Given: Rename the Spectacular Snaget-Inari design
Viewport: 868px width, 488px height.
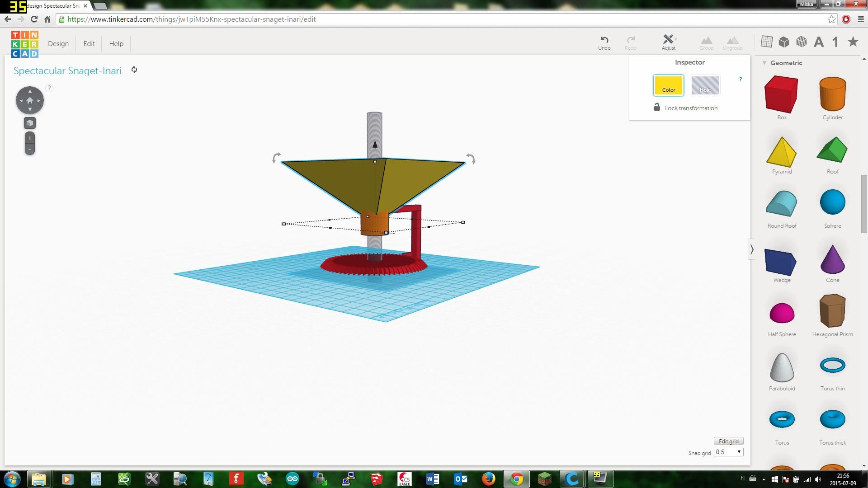Looking at the screenshot, I should pos(67,70).
